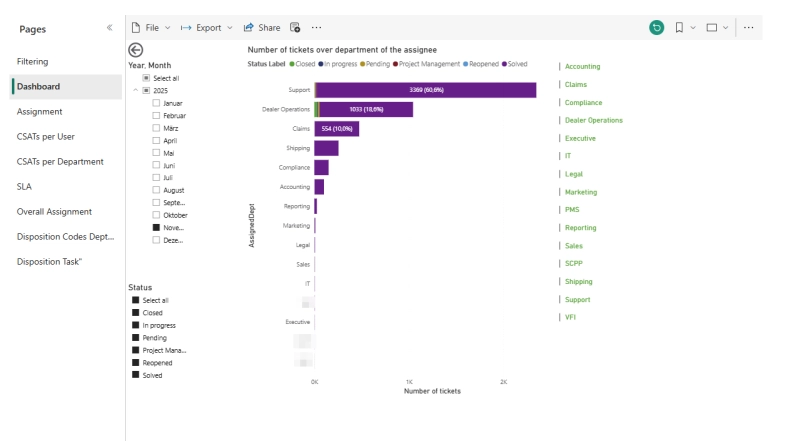Open the view layout rectangle icon

point(712,28)
